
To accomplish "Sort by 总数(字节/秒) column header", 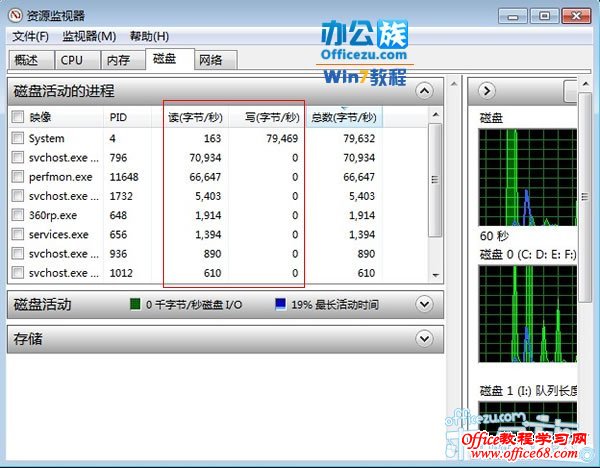I will (344, 117).
